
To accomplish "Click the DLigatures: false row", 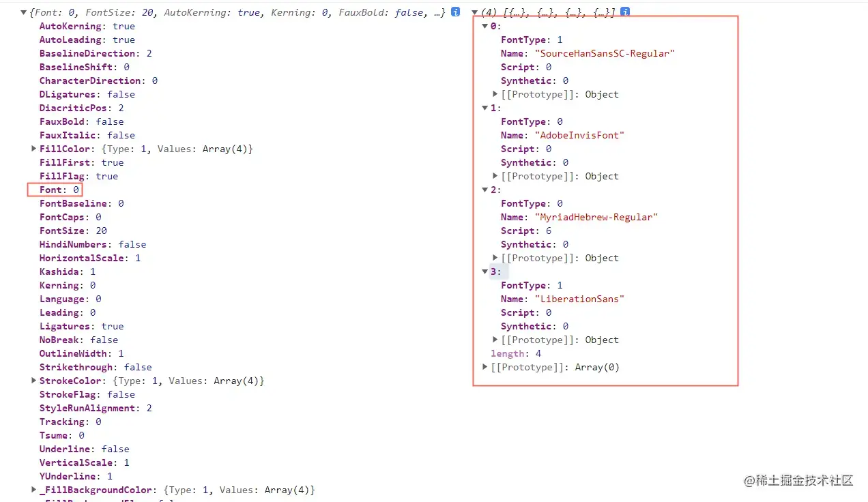I will [87, 94].
